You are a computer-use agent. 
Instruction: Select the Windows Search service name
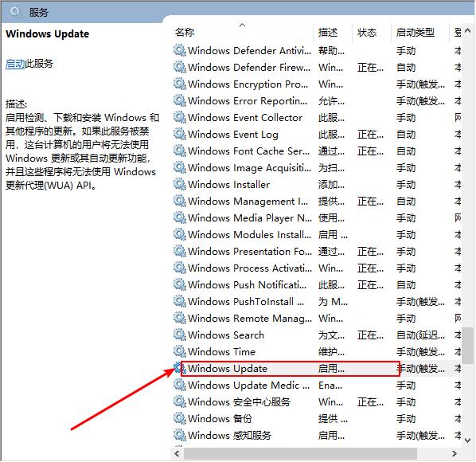226,335
